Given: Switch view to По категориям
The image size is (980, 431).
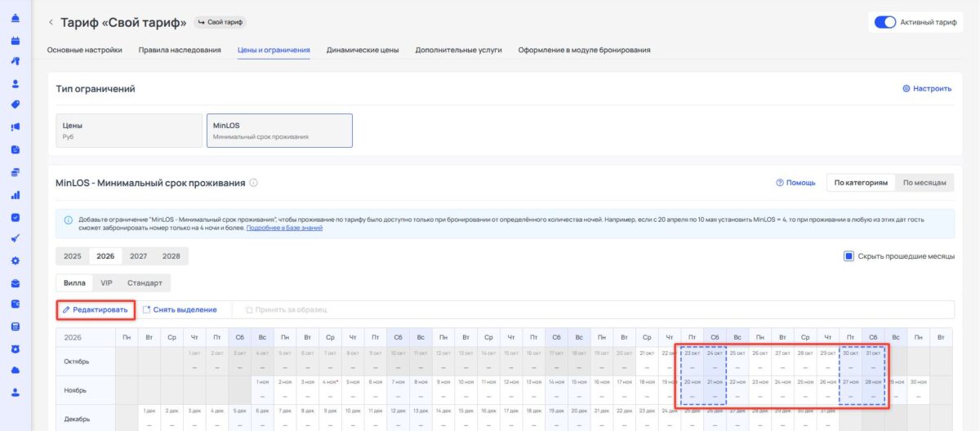Looking at the screenshot, I should pyautogui.click(x=861, y=183).
